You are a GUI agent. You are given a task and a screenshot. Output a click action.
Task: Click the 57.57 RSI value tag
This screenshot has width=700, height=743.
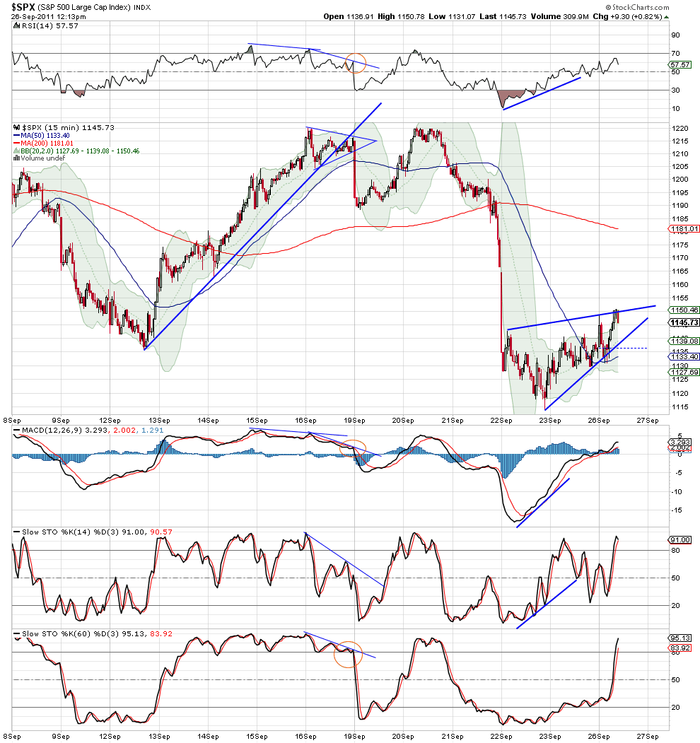coord(679,64)
